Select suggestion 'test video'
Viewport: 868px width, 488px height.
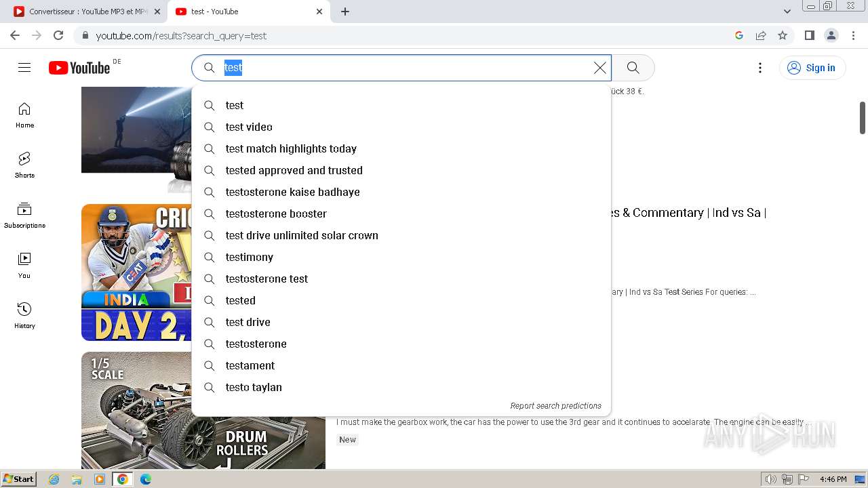pos(401,127)
